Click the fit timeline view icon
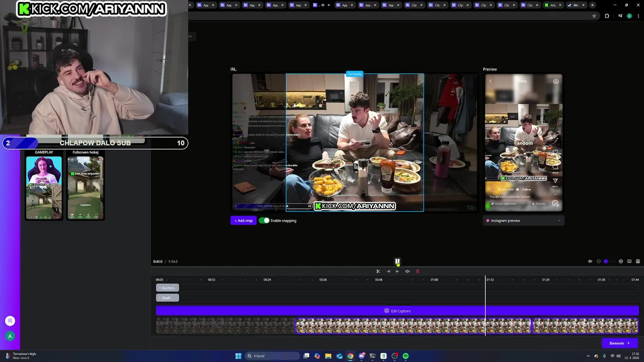Screen dimensions: 644x362 coord(629,261)
